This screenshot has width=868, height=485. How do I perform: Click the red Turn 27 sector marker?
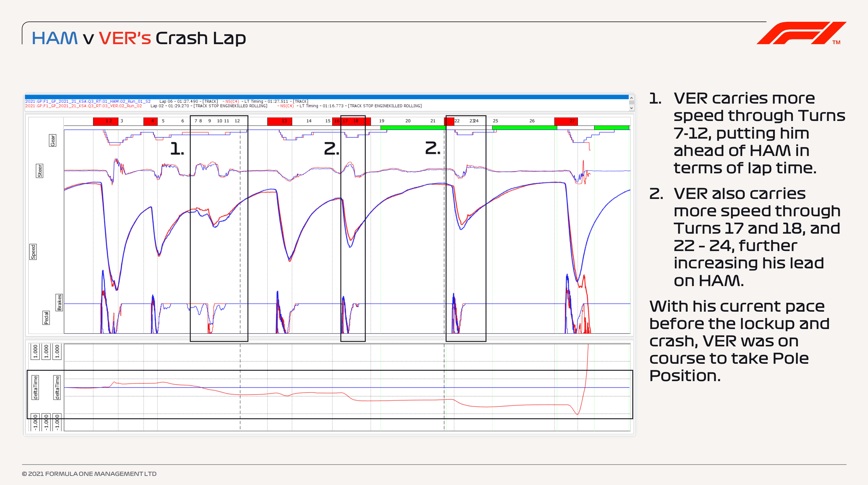coord(566,121)
